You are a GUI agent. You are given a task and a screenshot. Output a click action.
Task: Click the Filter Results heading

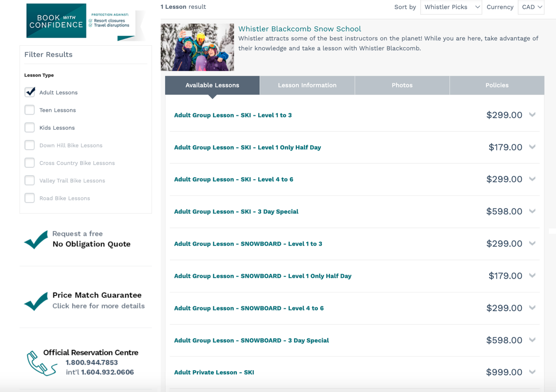coord(48,54)
